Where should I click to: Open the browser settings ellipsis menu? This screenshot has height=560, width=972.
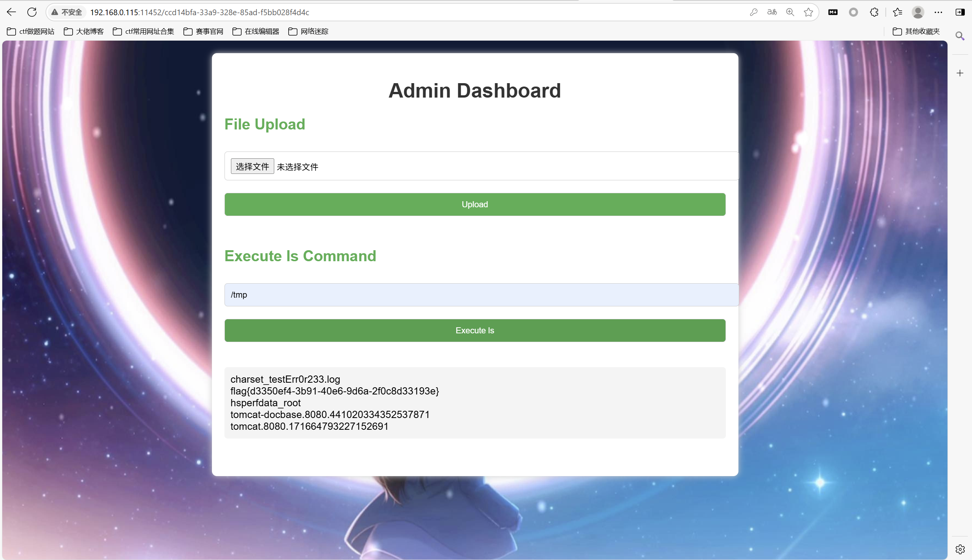[x=938, y=12]
